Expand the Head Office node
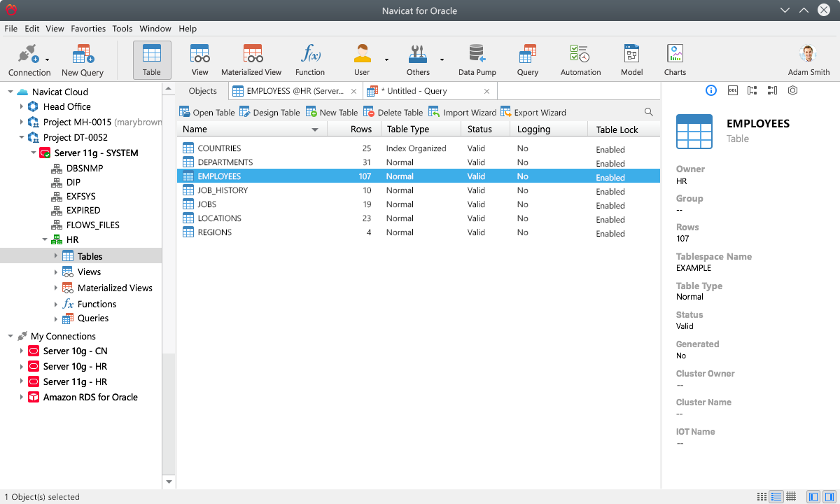The width and height of the screenshot is (840, 504). pos(22,106)
